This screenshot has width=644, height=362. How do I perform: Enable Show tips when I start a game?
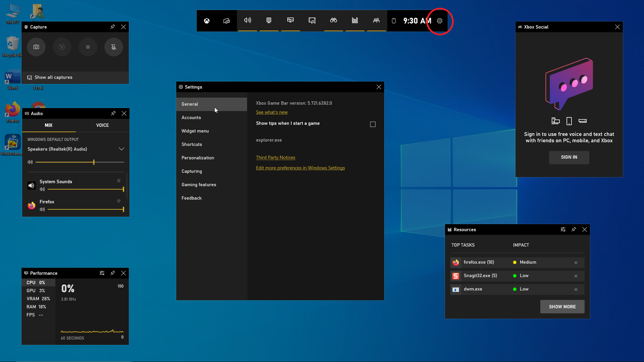click(373, 124)
